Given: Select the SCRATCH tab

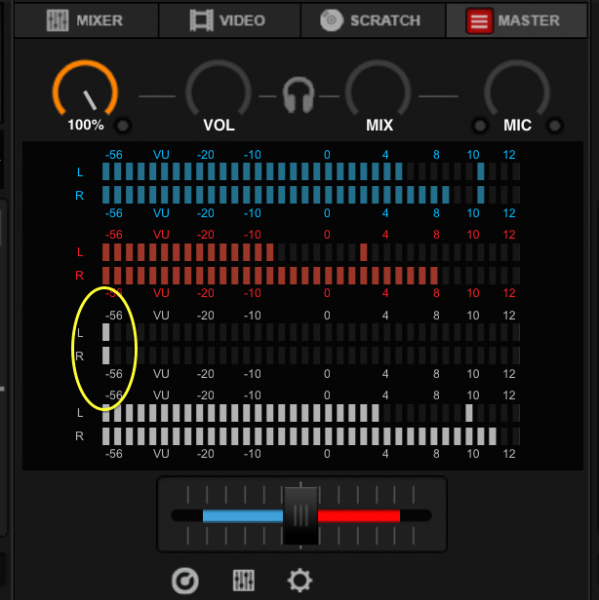Looking at the screenshot, I should 373,21.
